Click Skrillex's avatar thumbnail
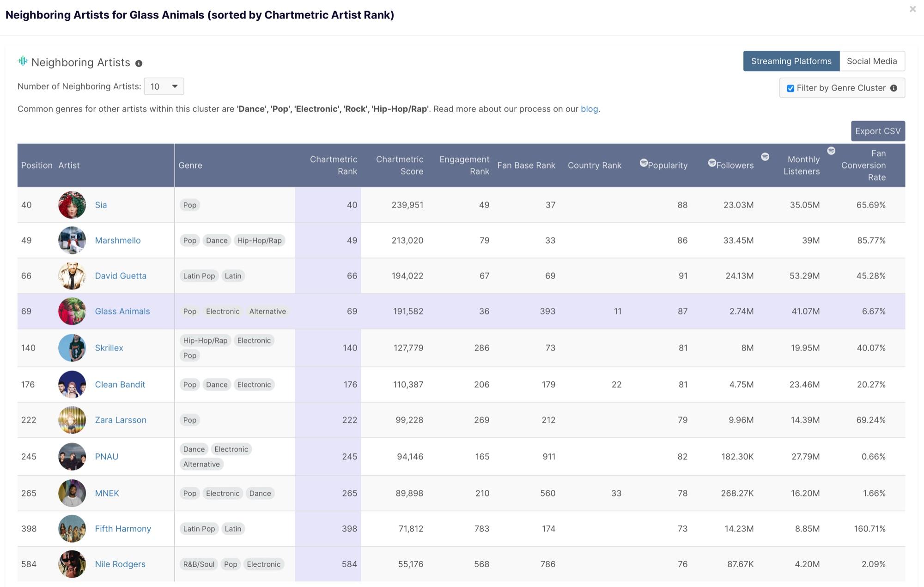Viewport: 924px width, 587px height. point(72,348)
